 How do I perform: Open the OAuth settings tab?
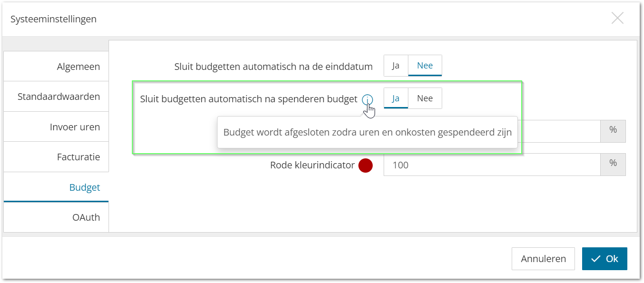[56, 217]
